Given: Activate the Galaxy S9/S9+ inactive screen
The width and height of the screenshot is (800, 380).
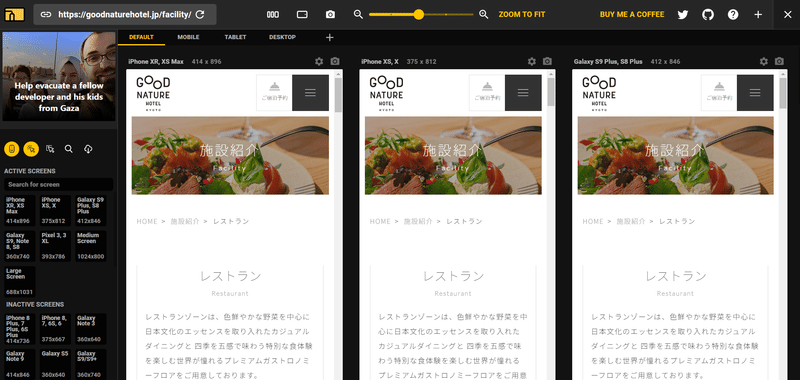Looking at the screenshot, I should click(x=91, y=364).
